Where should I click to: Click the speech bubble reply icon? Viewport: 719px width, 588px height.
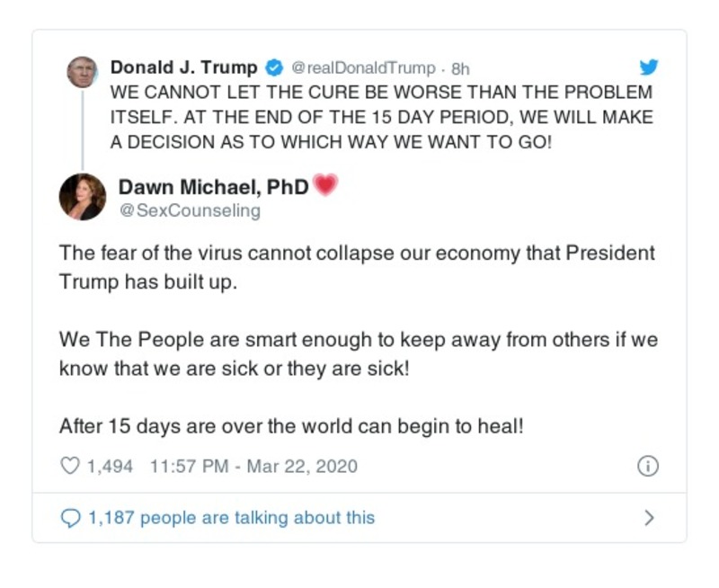(x=72, y=512)
